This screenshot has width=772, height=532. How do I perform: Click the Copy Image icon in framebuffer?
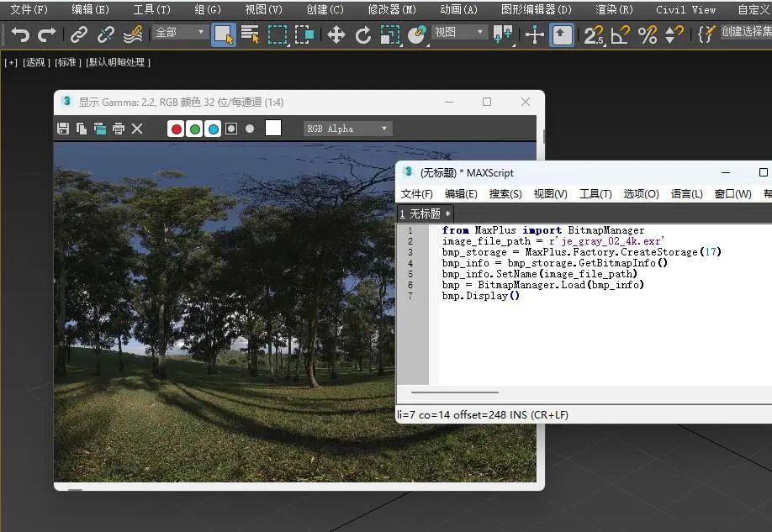[83, 128]
